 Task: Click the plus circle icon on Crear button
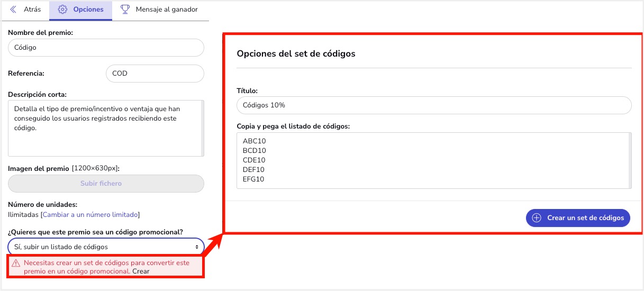point(537,218)
